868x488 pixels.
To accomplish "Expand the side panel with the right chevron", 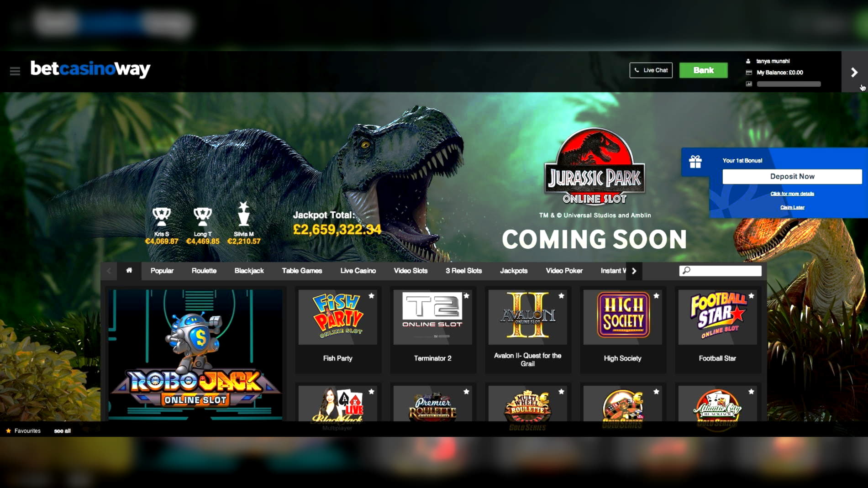I will (x=854, y=72).
